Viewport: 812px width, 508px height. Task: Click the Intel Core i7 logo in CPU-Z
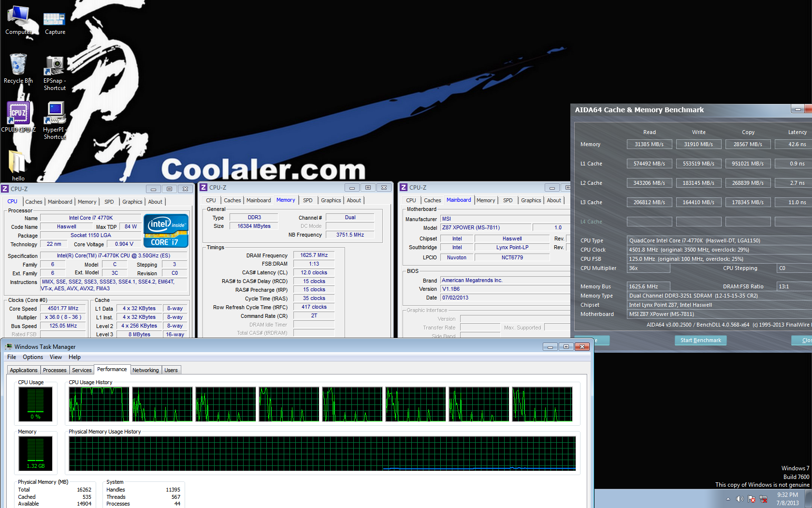click(166, 231)
